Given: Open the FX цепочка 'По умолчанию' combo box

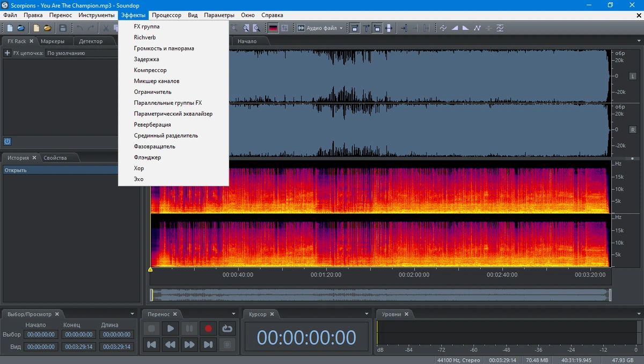Looking at the screenshot, I should pyautogui.click(x=82, y=53).
